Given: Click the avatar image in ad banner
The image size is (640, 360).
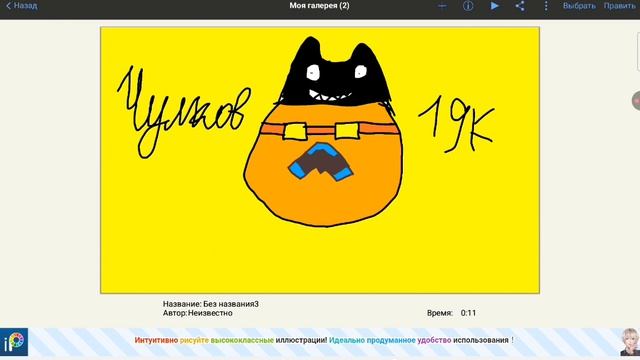Looking at the screenshot, I should click(x=630, y=342).
